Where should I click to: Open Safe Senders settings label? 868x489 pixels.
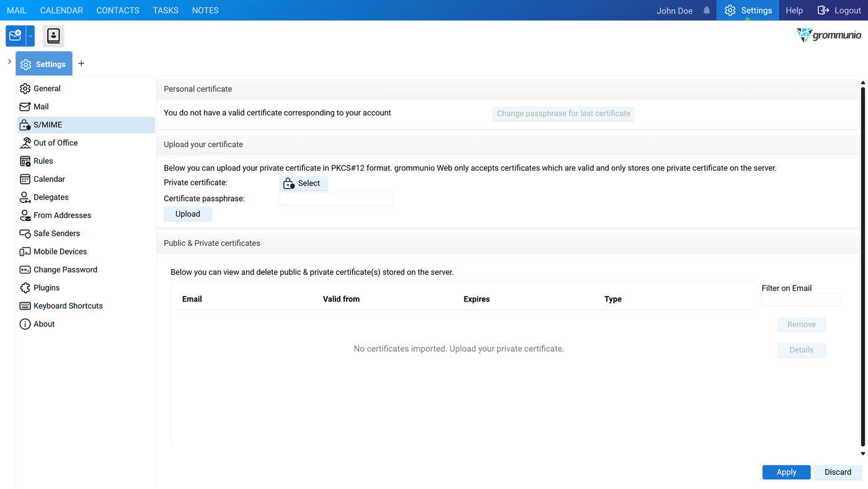(57, 233)
